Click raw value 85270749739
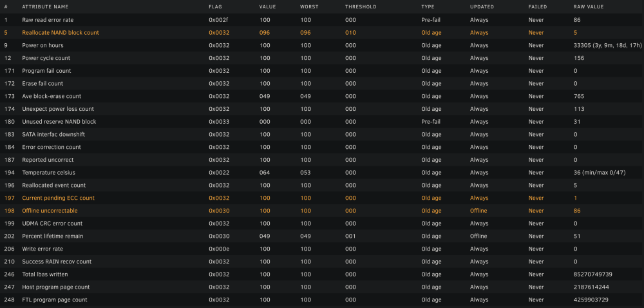This screenshot has width=644, height=308. pos(592,274)
